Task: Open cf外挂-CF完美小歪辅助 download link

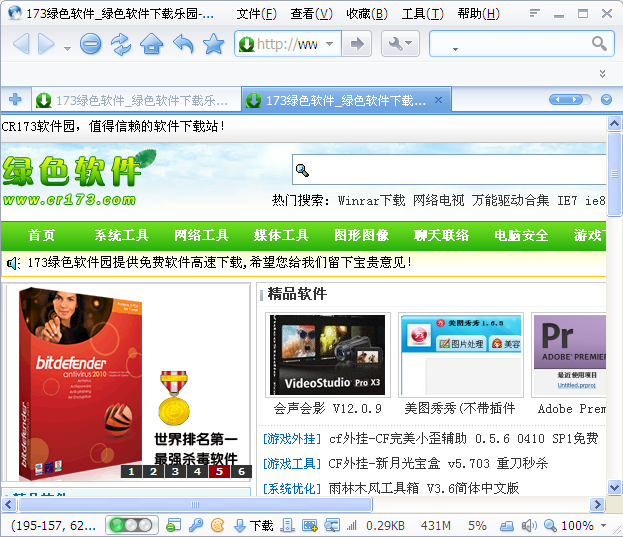Action: (x=463, y=439)
